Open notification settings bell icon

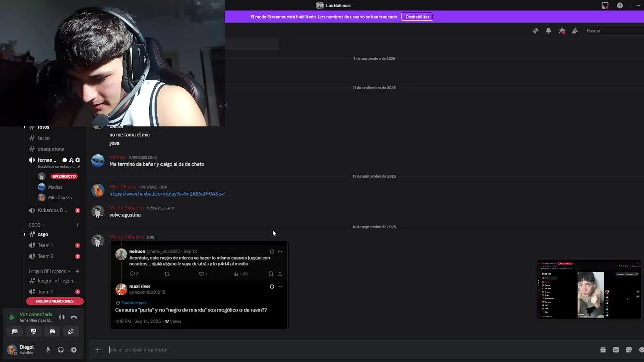(x=548, y=31)
